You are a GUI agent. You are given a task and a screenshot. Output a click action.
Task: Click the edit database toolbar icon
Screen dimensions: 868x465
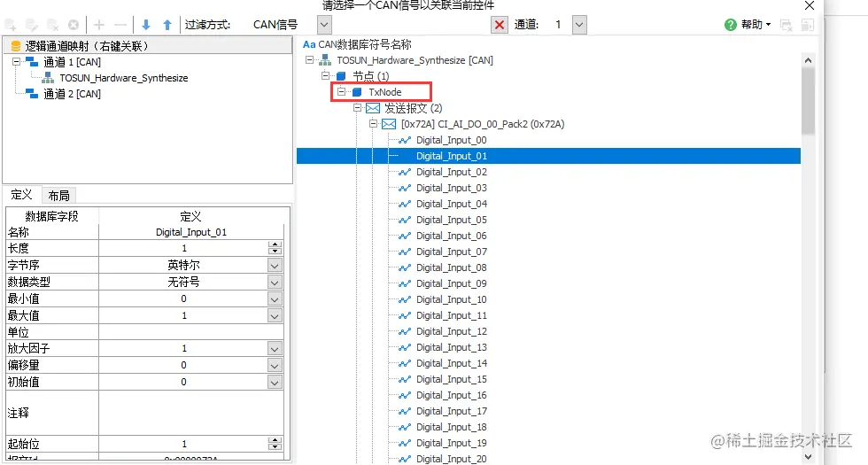point(32,25)
